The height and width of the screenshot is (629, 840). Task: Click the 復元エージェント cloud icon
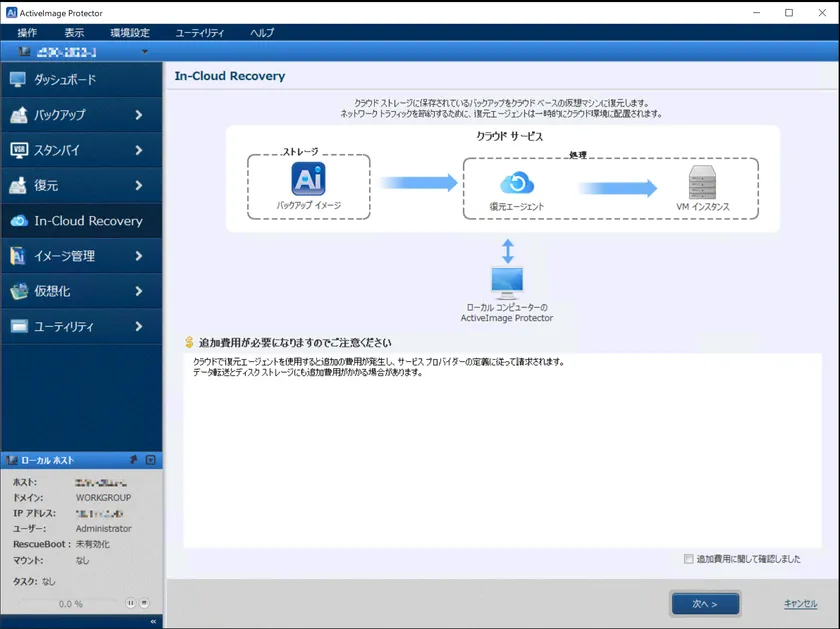click(x=516, y=183)
